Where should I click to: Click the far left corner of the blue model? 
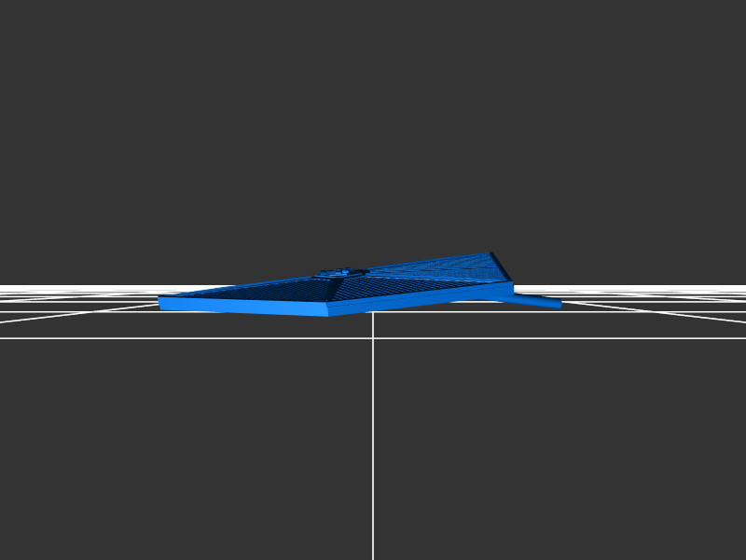[161, 302]
